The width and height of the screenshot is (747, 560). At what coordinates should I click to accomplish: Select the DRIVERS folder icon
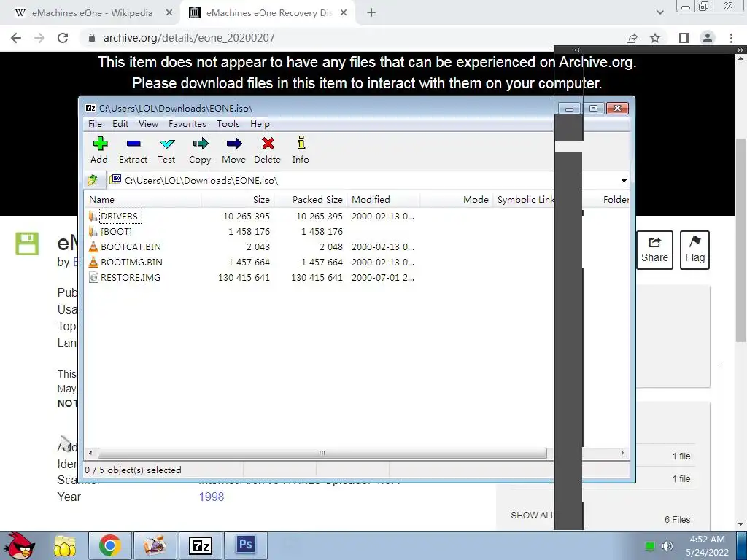coord(93,216)
